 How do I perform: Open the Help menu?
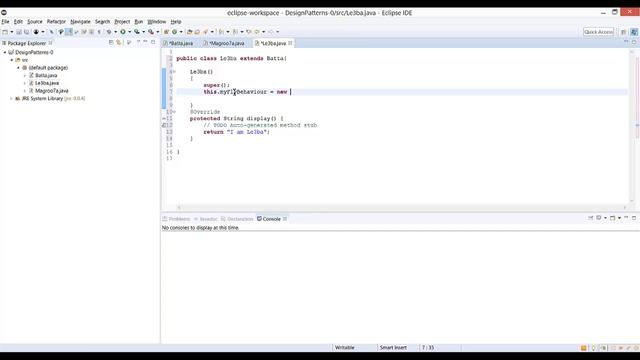(176, 22)
